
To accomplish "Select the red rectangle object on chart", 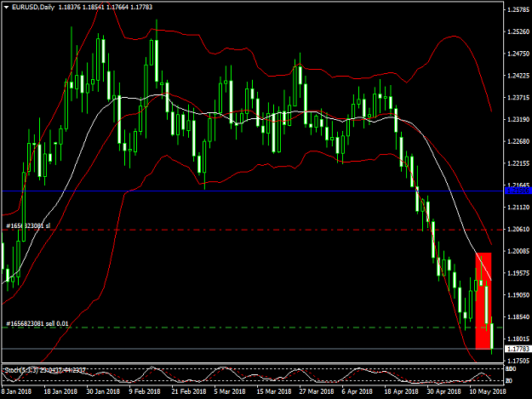I will coord(483,301).
